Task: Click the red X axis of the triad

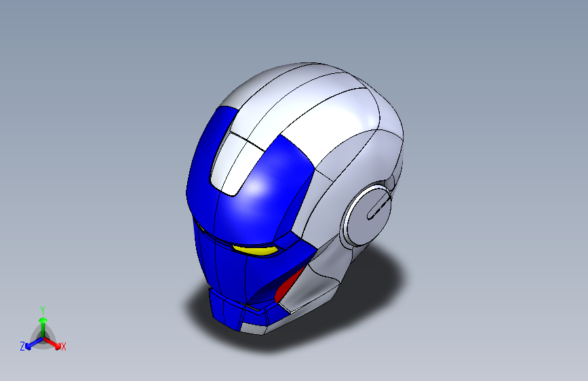Action: (52, 343)
